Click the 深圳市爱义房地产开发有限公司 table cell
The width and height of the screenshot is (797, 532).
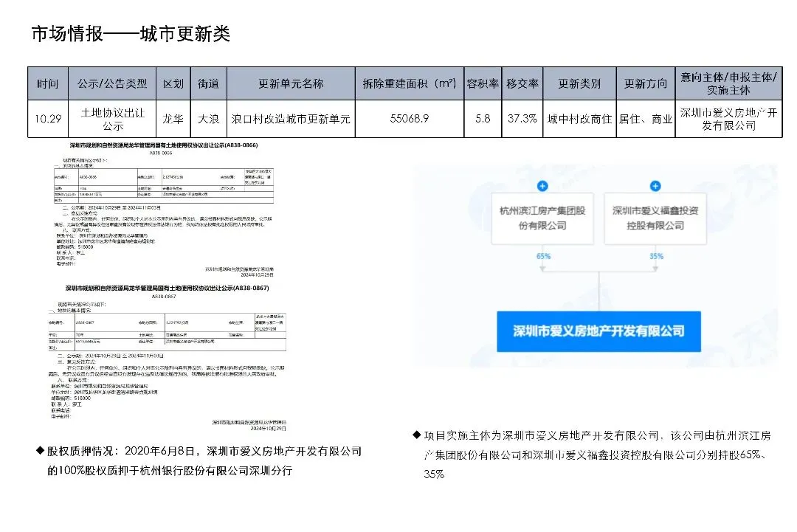coord(728,119)
